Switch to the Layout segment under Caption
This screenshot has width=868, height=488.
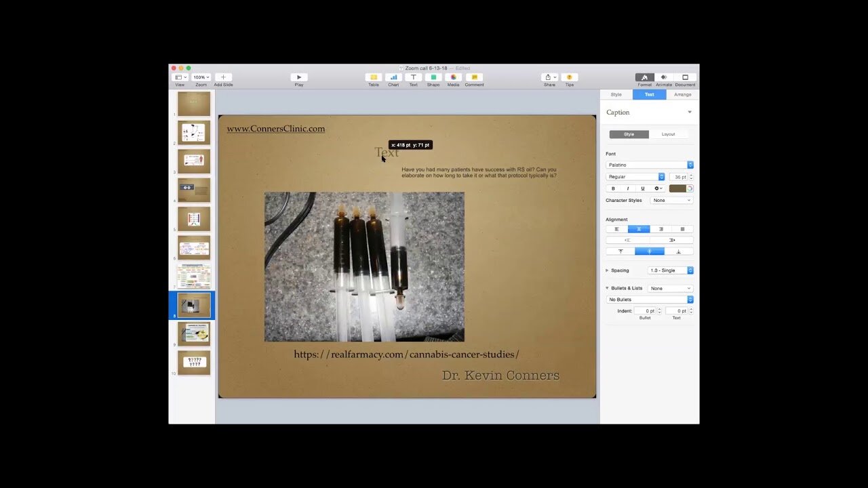[x=669, y=134]
